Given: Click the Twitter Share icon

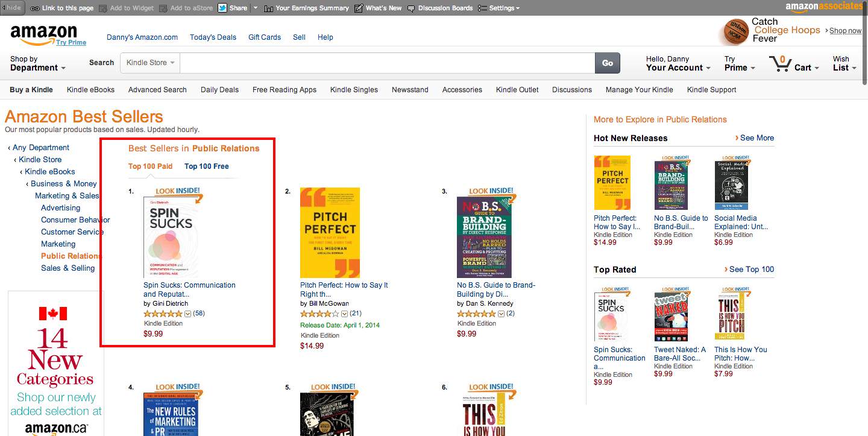Looking at the screenshot, I should tap(222, 8).
